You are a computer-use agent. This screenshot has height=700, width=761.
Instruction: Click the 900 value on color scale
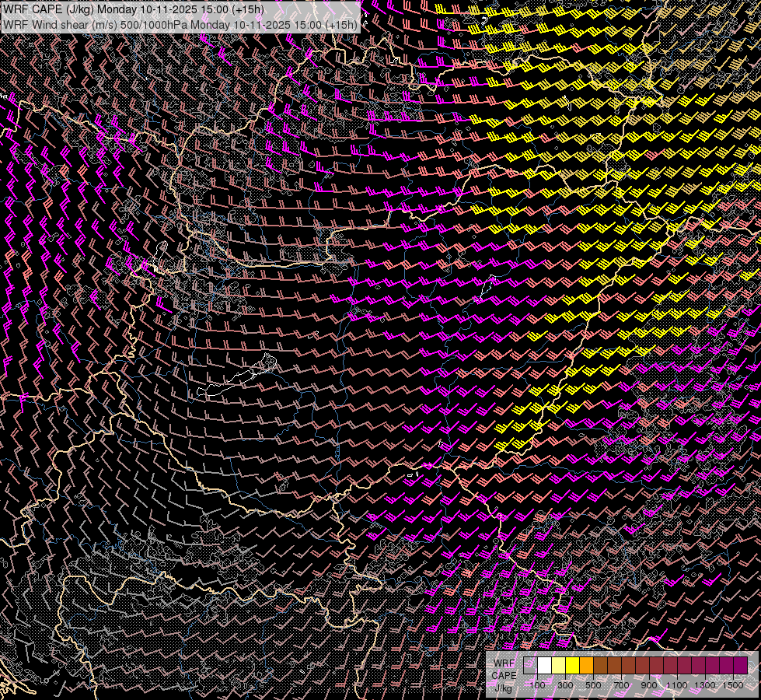(x=649, y=685)
